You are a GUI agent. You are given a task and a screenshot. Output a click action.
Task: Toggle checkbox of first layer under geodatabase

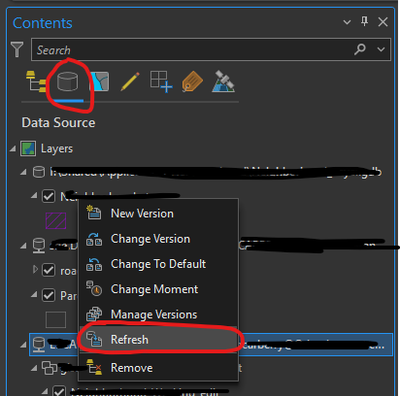tap(48, 196)
